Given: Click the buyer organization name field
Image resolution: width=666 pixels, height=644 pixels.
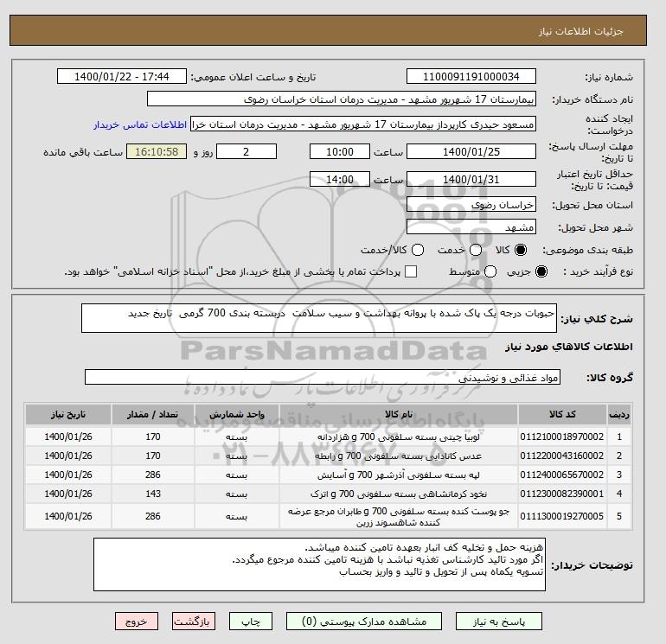Looking at the screenshot, I should (x=342, y=99).
